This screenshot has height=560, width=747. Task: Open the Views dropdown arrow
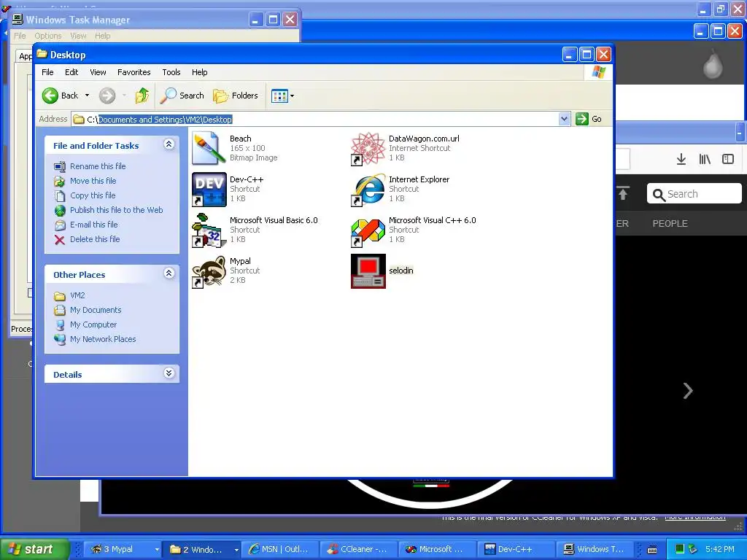pyautogui.click(x=292, y=96)
